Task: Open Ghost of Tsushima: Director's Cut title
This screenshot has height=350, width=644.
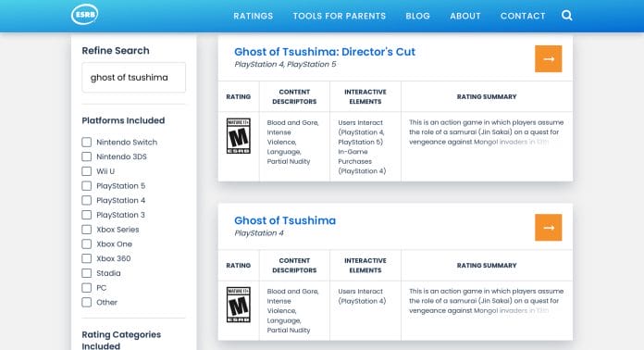Action: click(x=325, y=52)
